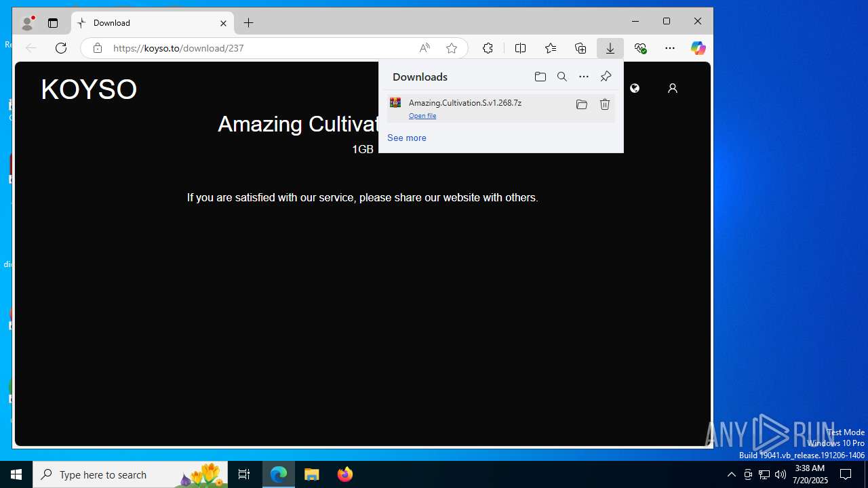Screen dimensions: 868x488
Task: Open Settings and more ellipsis menu
Action: coord(670,48)
